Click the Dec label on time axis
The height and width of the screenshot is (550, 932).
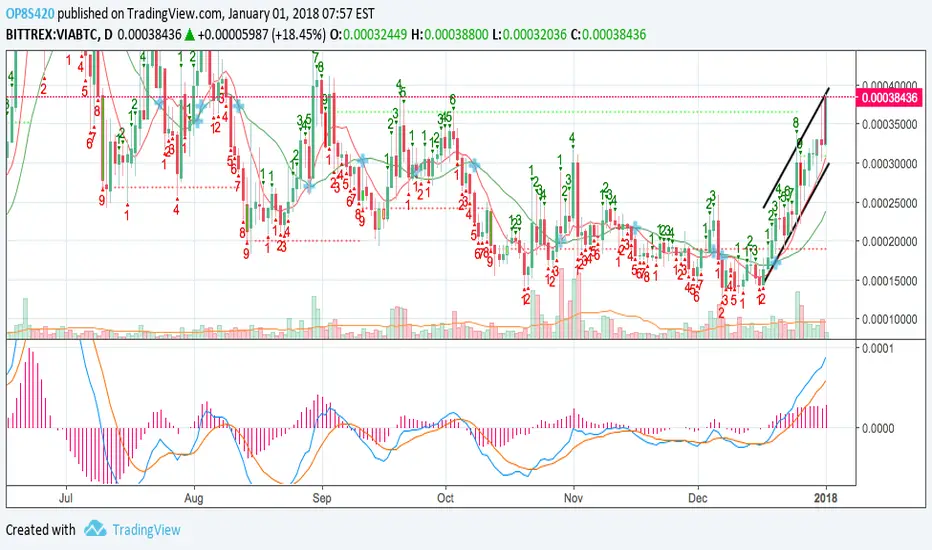(698, 498)
